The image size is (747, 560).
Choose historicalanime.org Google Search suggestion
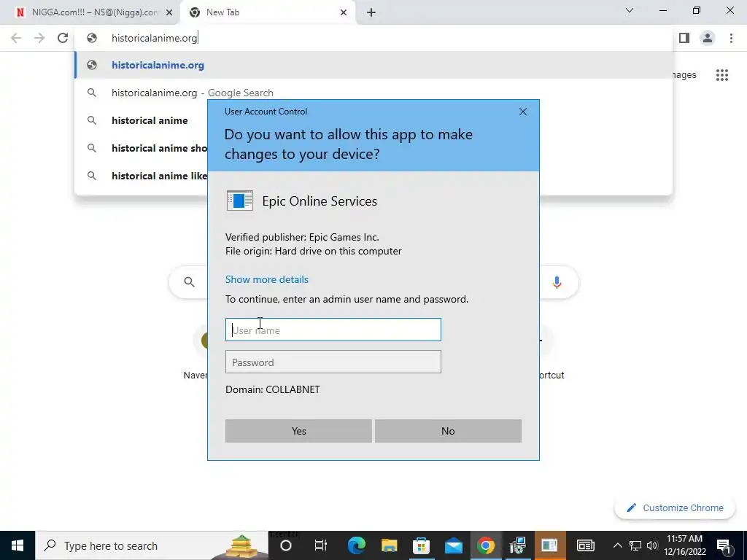[x=374, y=93]
